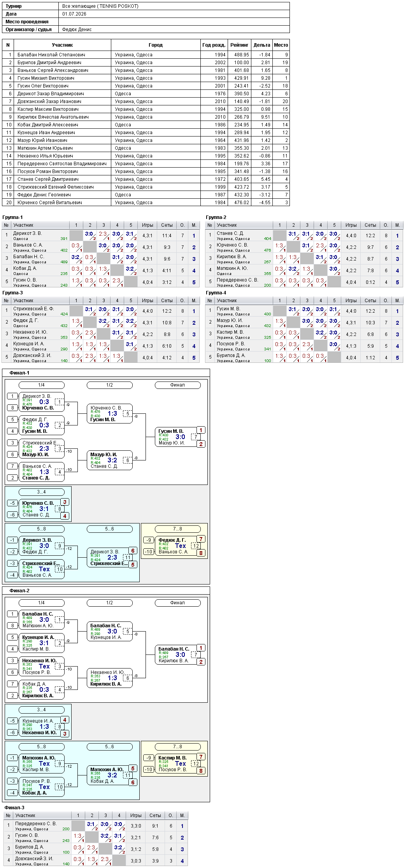Click seed box -9 beside Федюк Д. Г. in 7...8

point(149,540)
